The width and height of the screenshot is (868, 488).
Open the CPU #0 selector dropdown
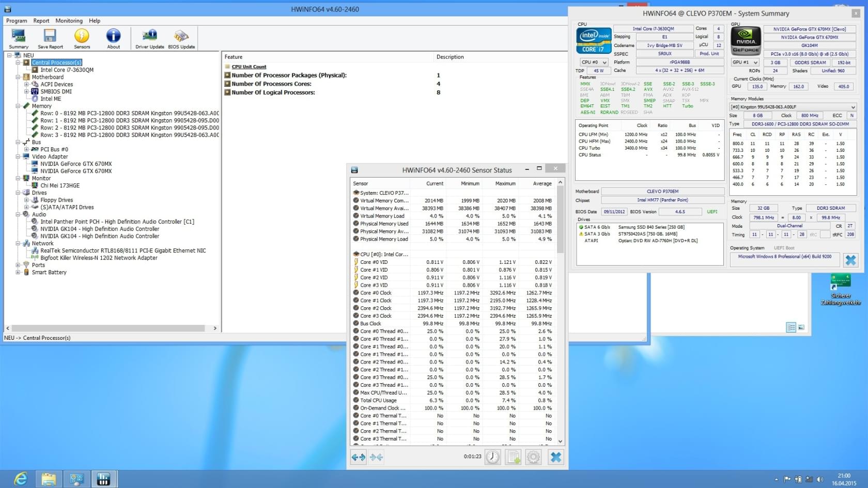[x=594, y=62]
